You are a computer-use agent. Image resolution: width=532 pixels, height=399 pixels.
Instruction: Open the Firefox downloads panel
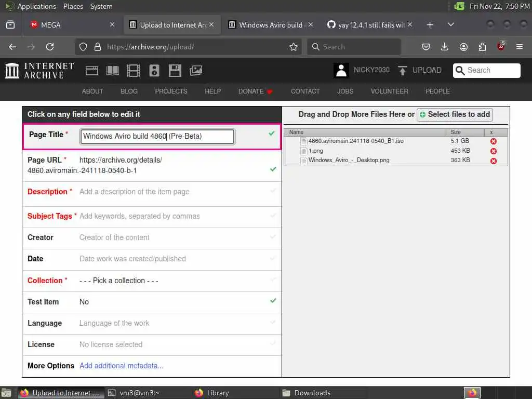445,47
